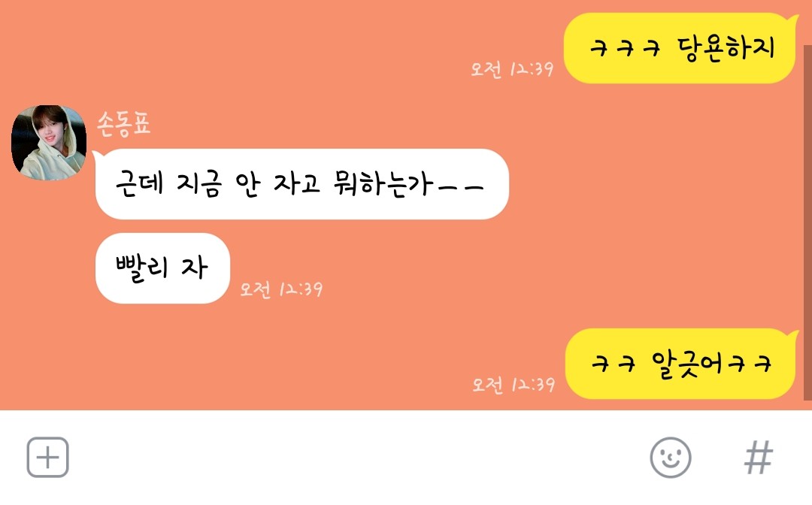Select the message '근데 지금 안 자고 뭐하는가ㅡㅡ'
This screenshot has width=812, height=505.
tap(301, 183)
